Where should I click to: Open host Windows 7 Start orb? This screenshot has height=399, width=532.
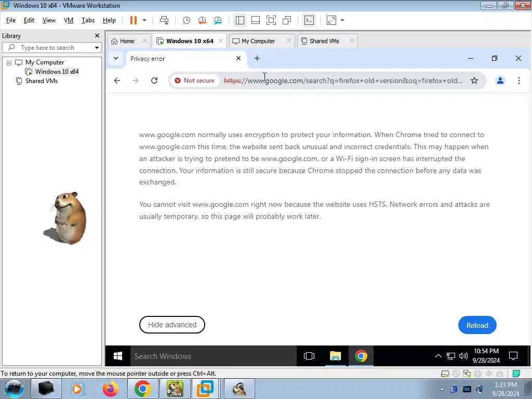[x=14, y=389]
